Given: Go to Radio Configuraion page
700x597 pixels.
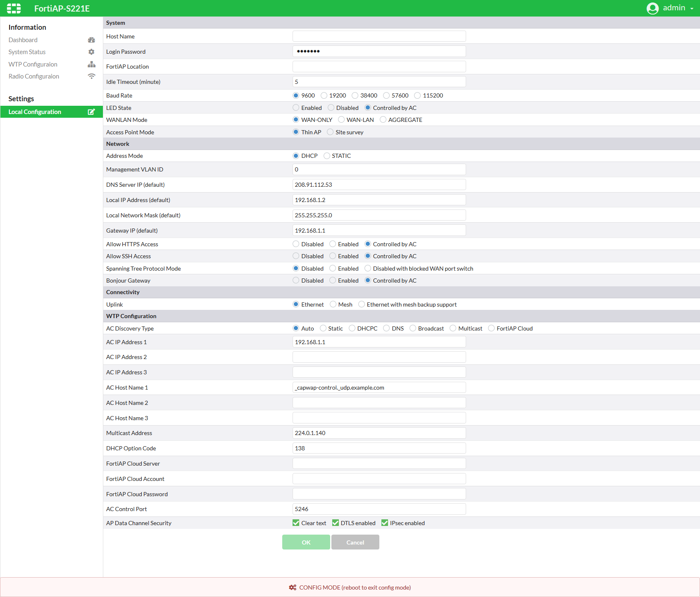Looking at the screenshot, I should pyautogui.click(x=34, y=76).
